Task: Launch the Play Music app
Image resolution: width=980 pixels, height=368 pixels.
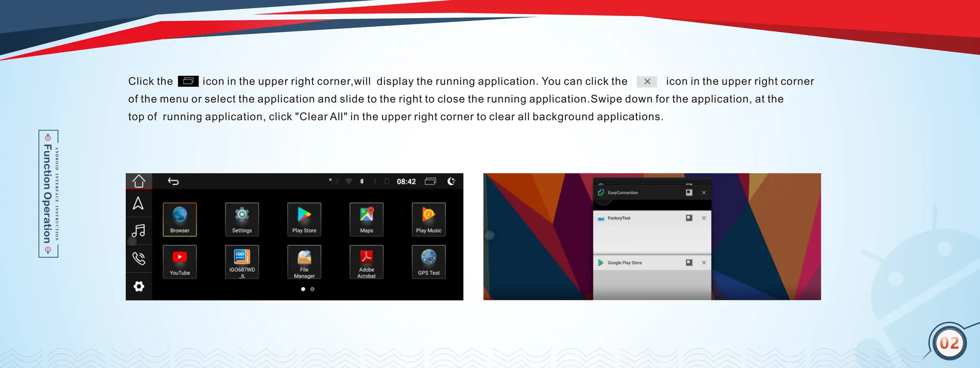Action: point(429,219)
